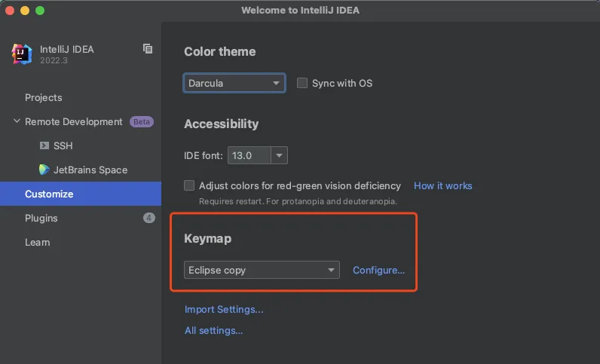Toggle red-green vision deficiency color adjustment
The width and height of the screenshot is (600, 364).
pos(189,185)
